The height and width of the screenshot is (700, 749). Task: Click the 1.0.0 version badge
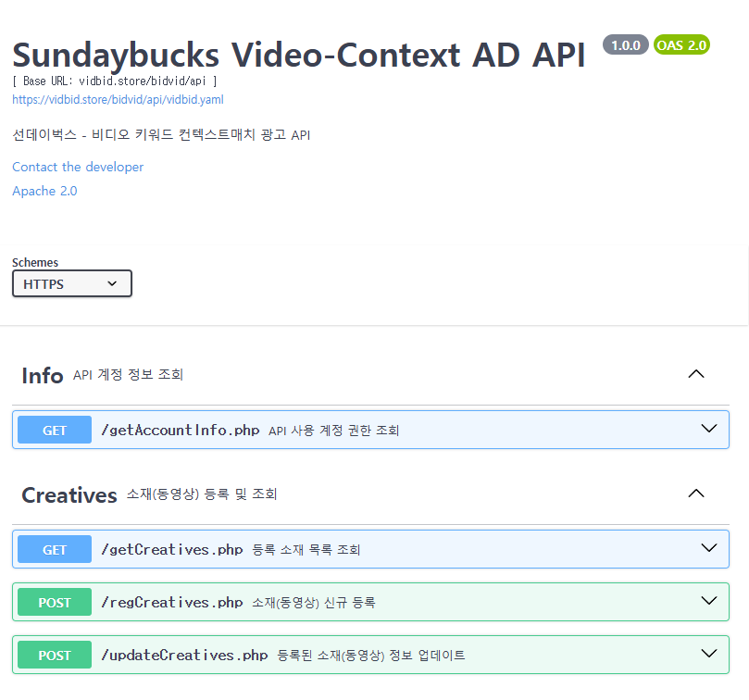coord(626,45)
